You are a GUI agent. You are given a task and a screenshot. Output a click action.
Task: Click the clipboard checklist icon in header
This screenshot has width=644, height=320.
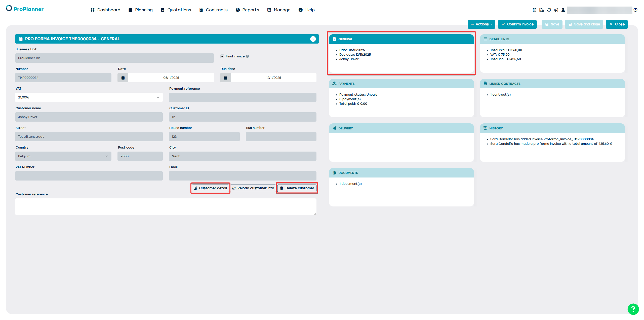coord(534,10)
